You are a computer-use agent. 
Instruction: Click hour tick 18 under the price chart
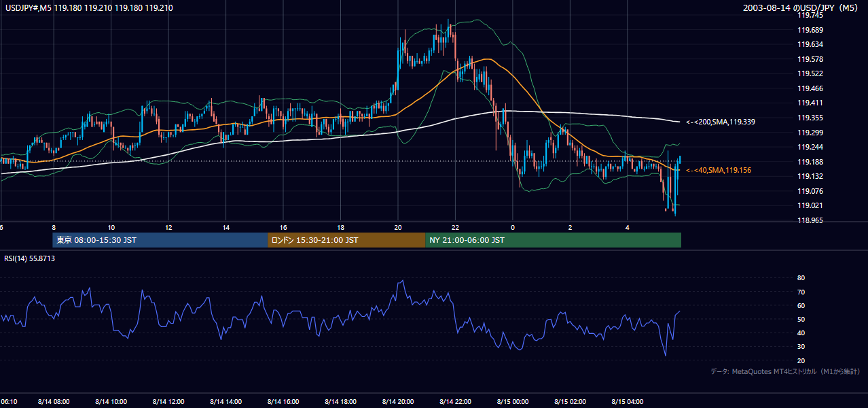point(340,227)
